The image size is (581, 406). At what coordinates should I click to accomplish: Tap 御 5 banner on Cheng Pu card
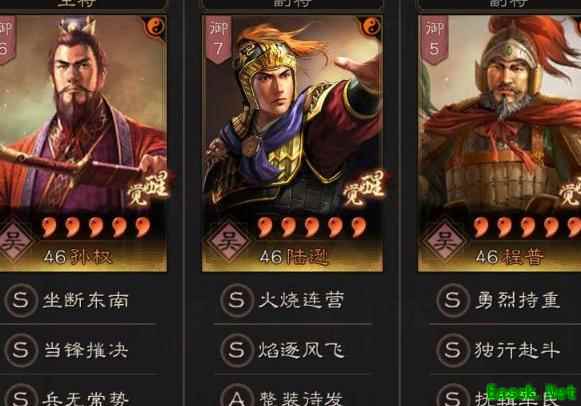[x=434, y=39]
